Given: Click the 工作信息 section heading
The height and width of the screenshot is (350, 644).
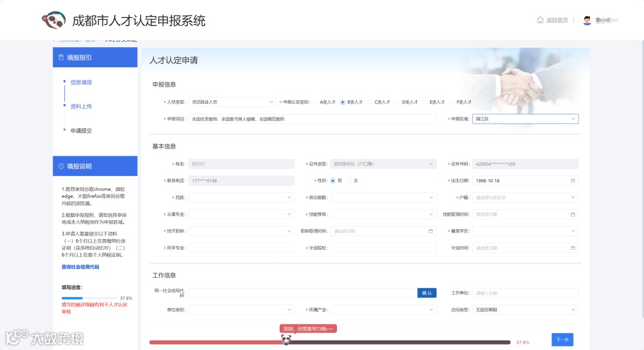Looking at the screenshot, I should pos(165,275).
